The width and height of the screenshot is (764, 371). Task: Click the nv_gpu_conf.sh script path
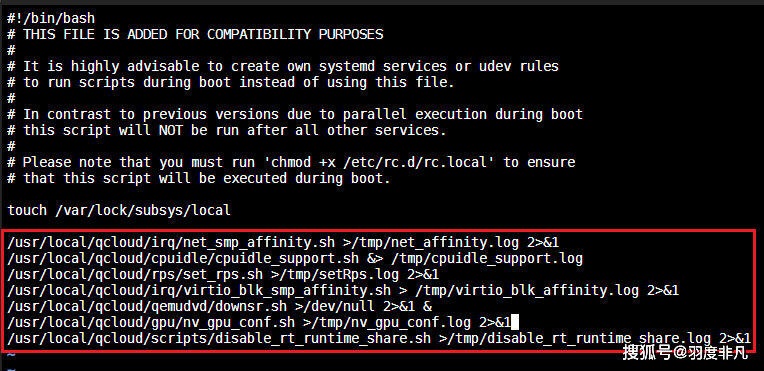pos(151,323)
